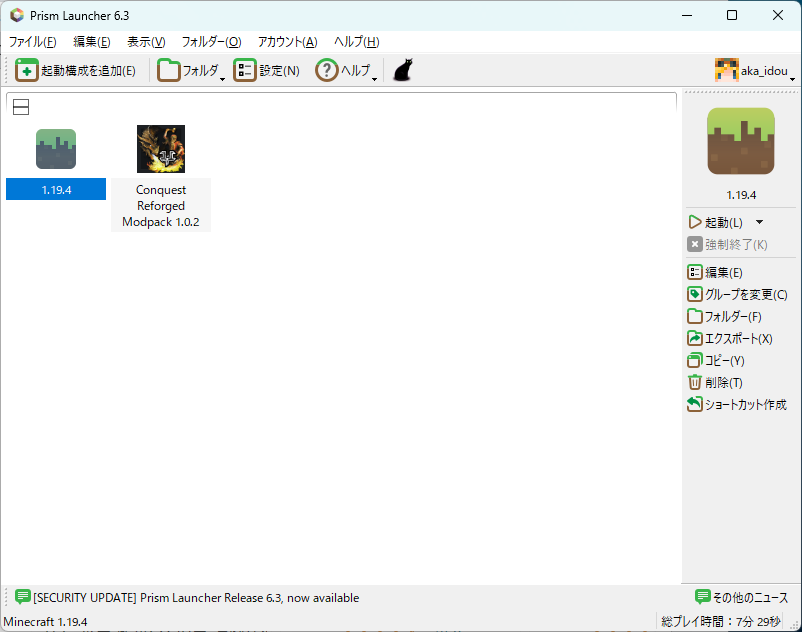Launch instance with 起動(L)

point(716,222)
